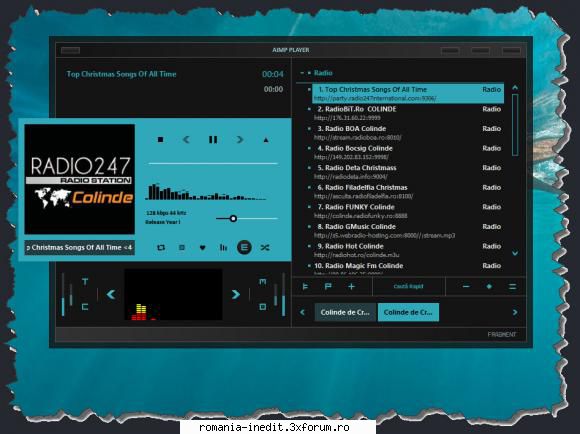Click the party.radio247international.com stream URL
The width and height of the screenshot is (580, 434).
[x=375, y=98]
